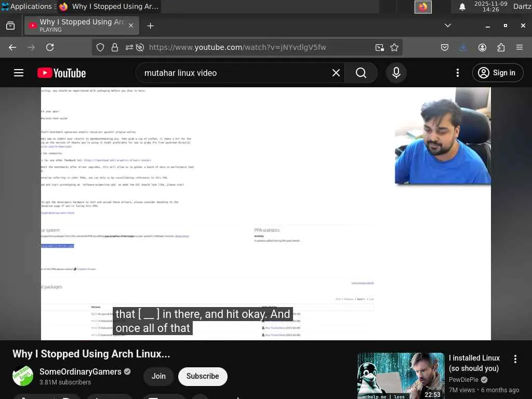Screen dimensions: 532x399
Task: Open YouTube settings three-dot menu
Action: pyautogui.click(x=457, y=73)
